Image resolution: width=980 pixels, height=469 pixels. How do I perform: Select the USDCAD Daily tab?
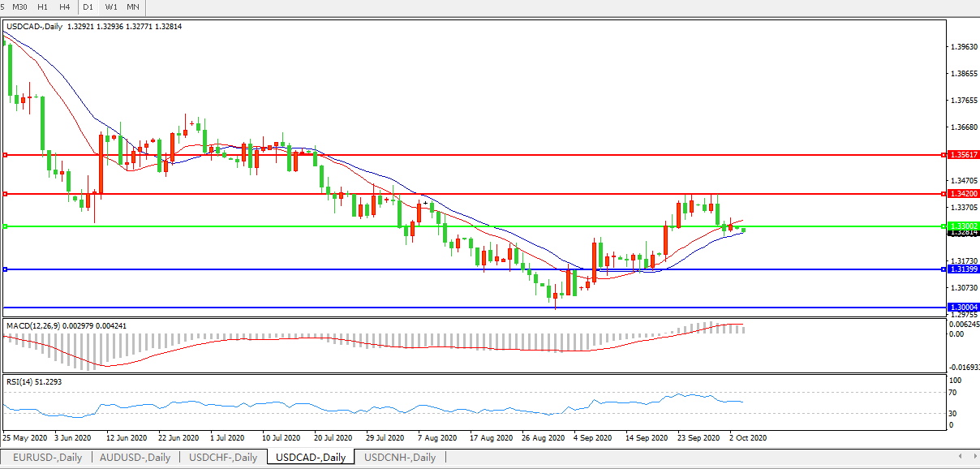point(311,457)
